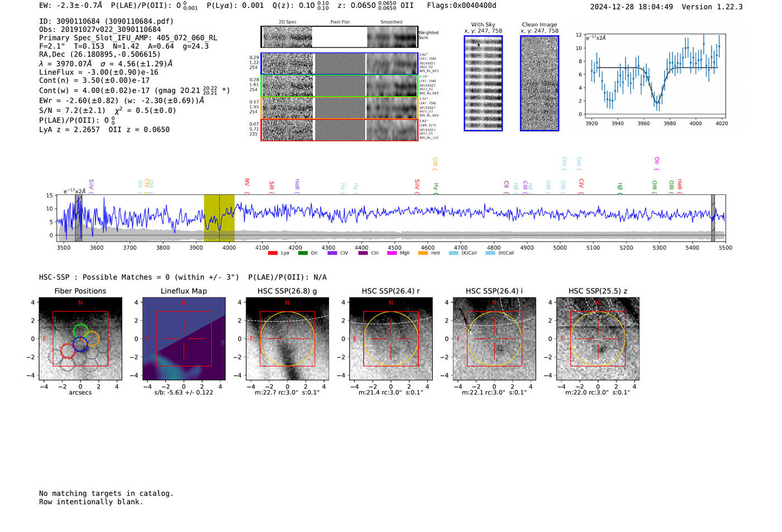
Task: Click the red-bordered 2D Spec fiber cutout
Action: (x=288, y=130)
